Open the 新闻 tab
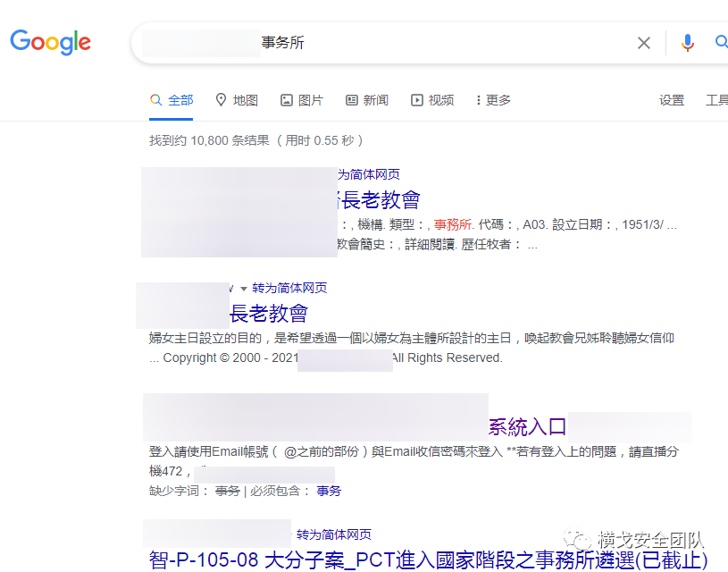 click(x=367, y=100)
